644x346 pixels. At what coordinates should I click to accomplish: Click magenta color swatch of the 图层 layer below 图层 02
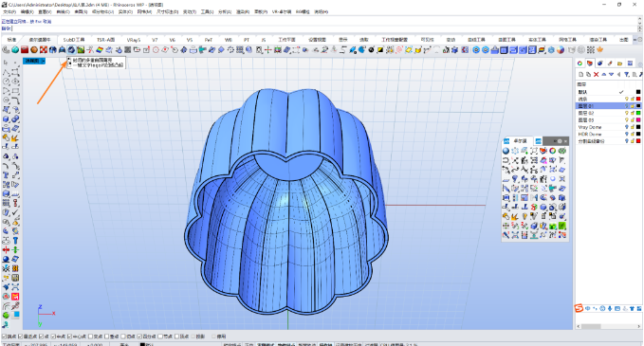(x=638, y=119)
